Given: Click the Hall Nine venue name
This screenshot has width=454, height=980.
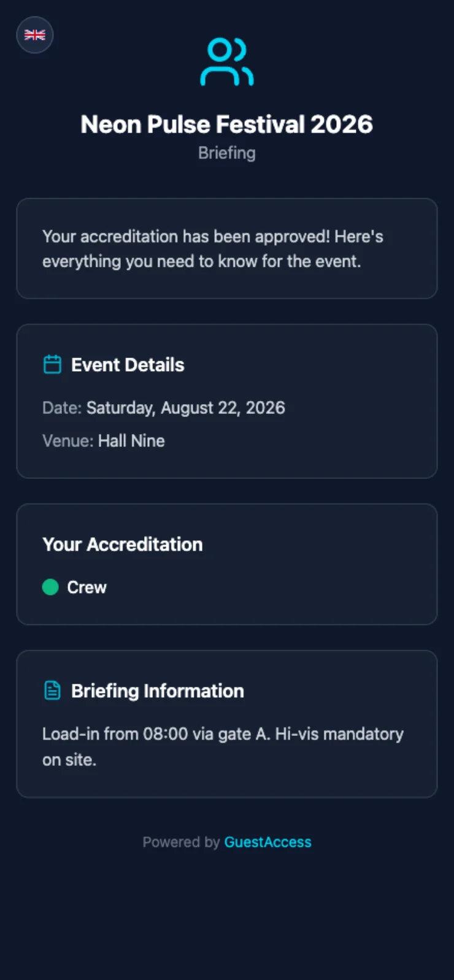Looking at the screenshot, I should (x=131, y=441).
